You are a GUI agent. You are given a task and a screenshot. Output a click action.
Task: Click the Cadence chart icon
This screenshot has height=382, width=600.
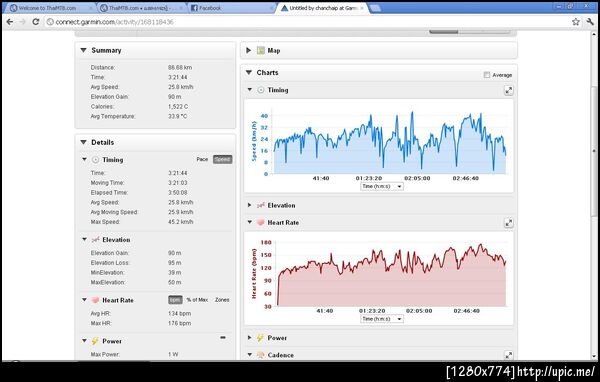pos(261,355)
